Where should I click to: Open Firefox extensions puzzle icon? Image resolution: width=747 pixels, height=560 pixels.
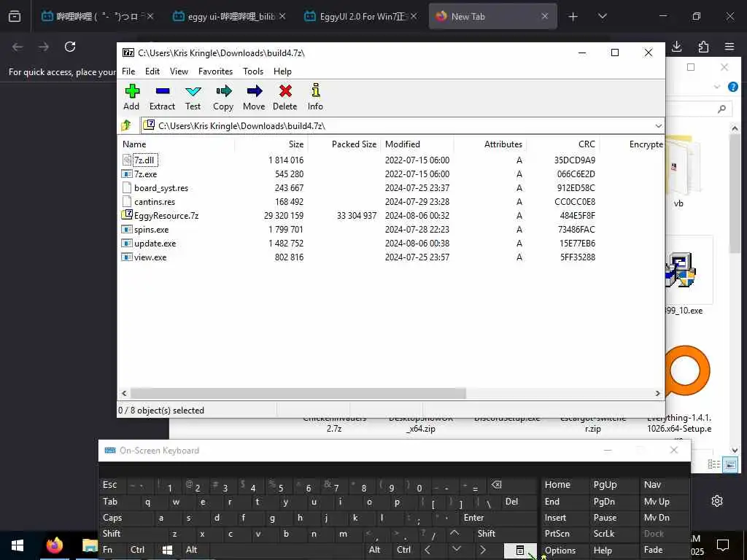pos(703,46)
